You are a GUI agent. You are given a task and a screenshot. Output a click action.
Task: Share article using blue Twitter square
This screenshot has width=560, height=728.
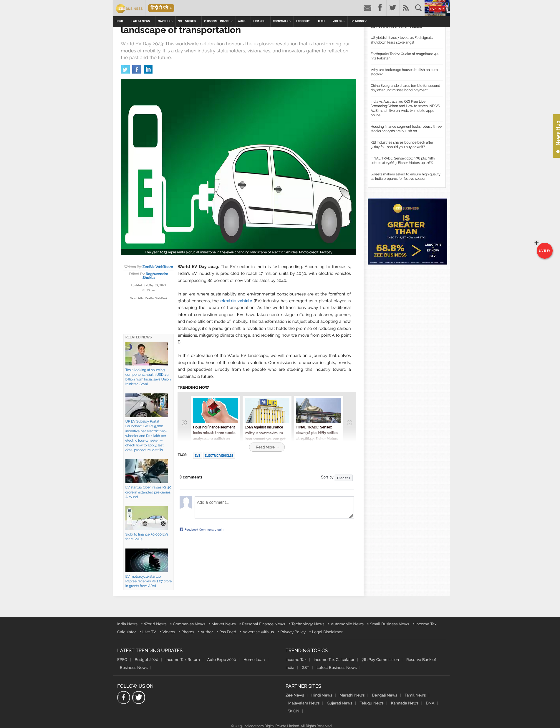pyautogui.click(x=125, y=69)
